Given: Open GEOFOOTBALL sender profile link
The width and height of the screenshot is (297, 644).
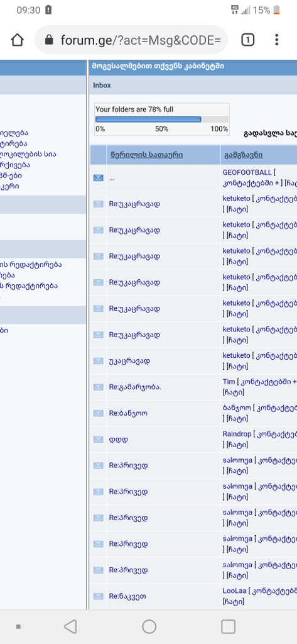Looking at the screenshot, I should click(247, 172).
